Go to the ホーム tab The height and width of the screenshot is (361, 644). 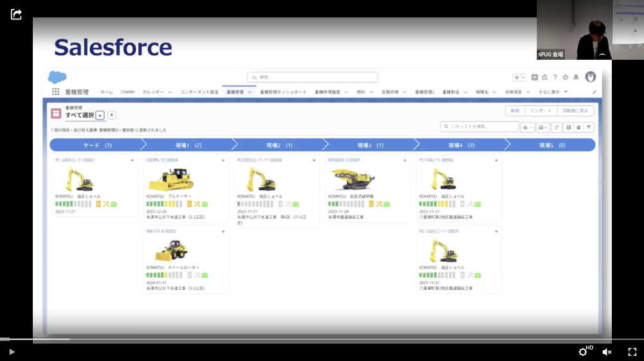[106, 92]
